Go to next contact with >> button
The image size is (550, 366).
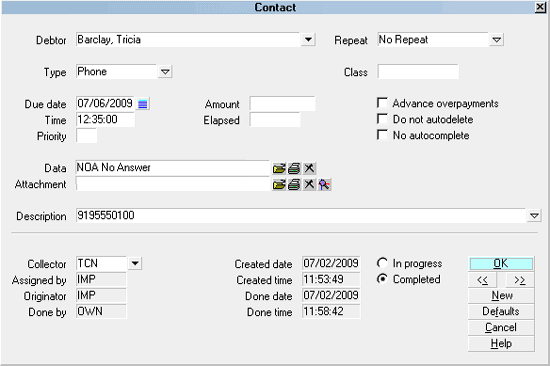pyautogui.click(x=520, y=280)
